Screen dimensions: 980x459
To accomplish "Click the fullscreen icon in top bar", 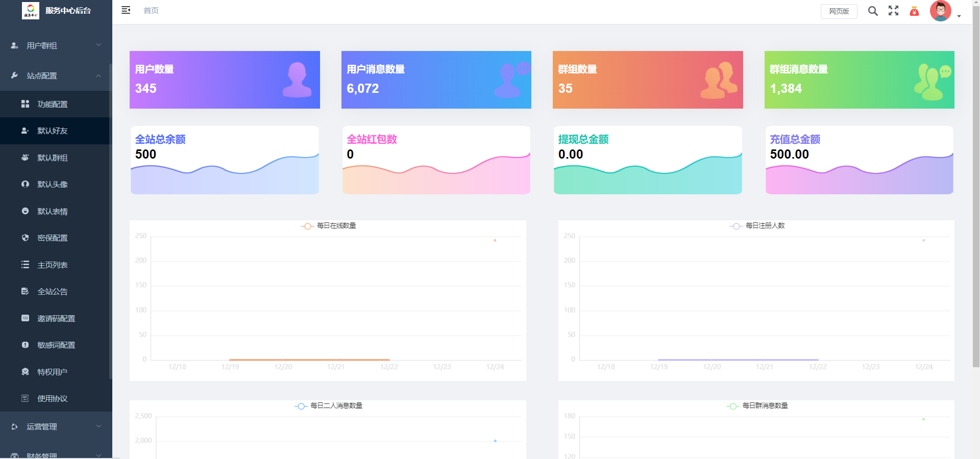I will pos(894,11).
